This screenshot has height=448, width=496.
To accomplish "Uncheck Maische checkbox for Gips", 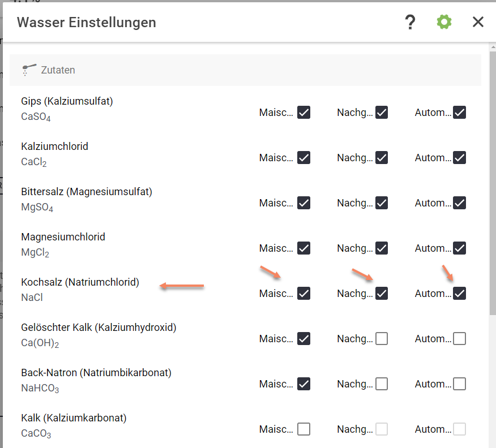I will click(x=304, y=113).
